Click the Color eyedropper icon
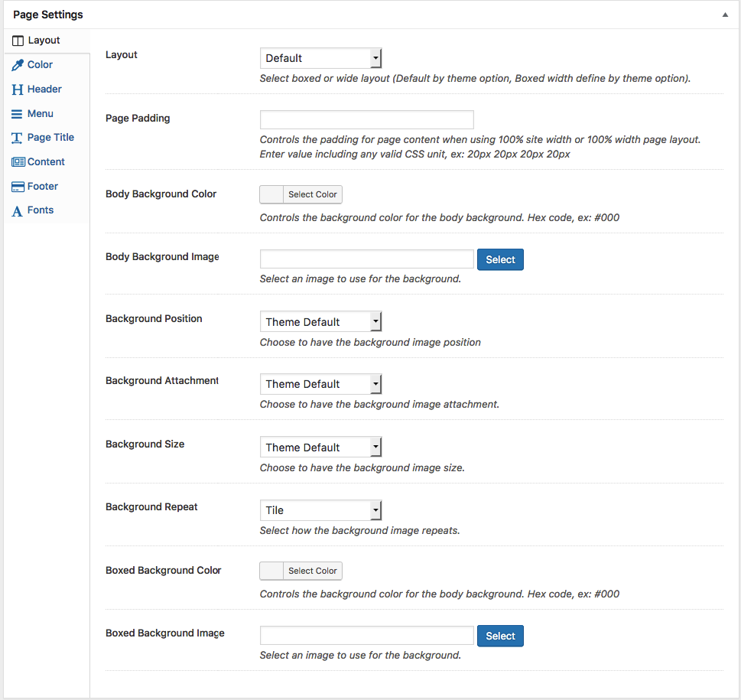741x700 pixels. click(x=18, y=65)
